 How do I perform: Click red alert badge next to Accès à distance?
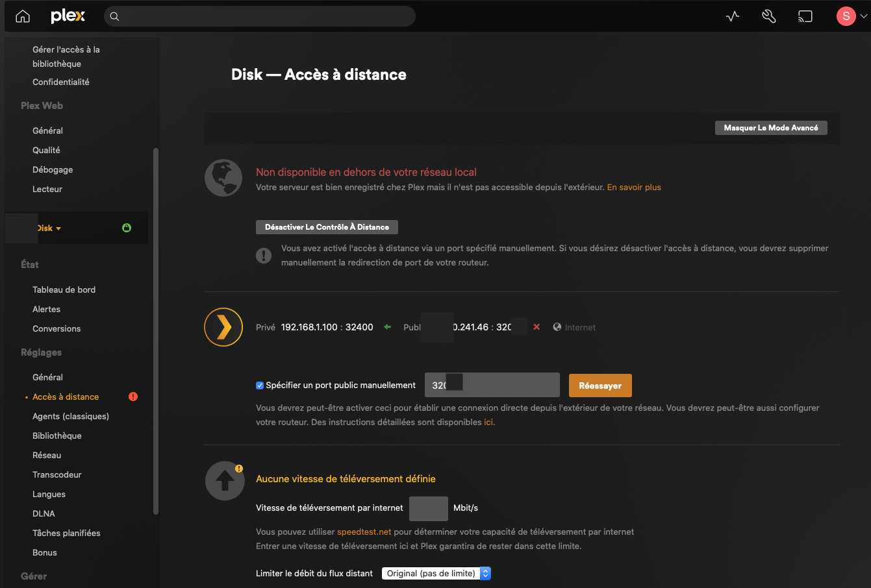click(133, 397)
